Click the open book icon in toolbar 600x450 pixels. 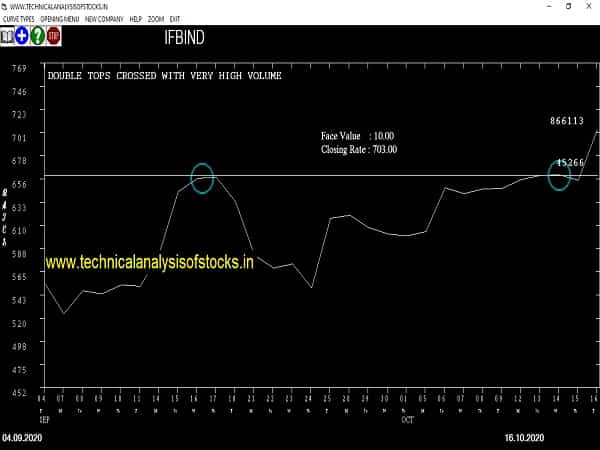tap(7, 36)
